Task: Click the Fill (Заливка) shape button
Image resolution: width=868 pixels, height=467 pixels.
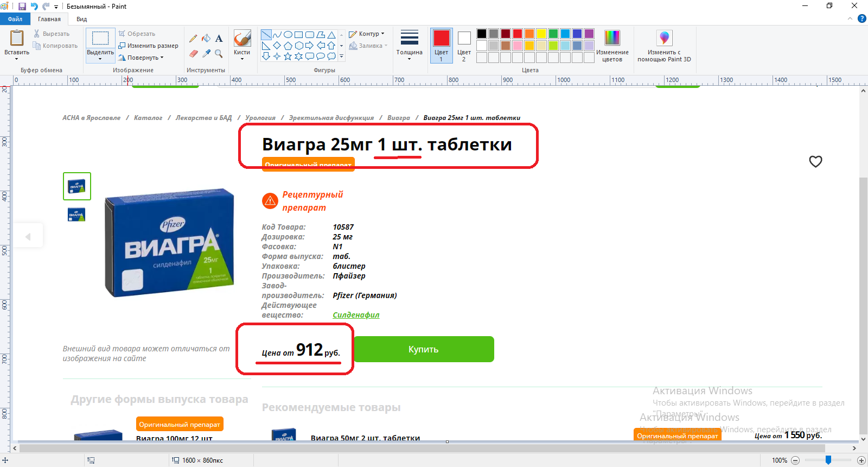Action: tap(368, 46)
